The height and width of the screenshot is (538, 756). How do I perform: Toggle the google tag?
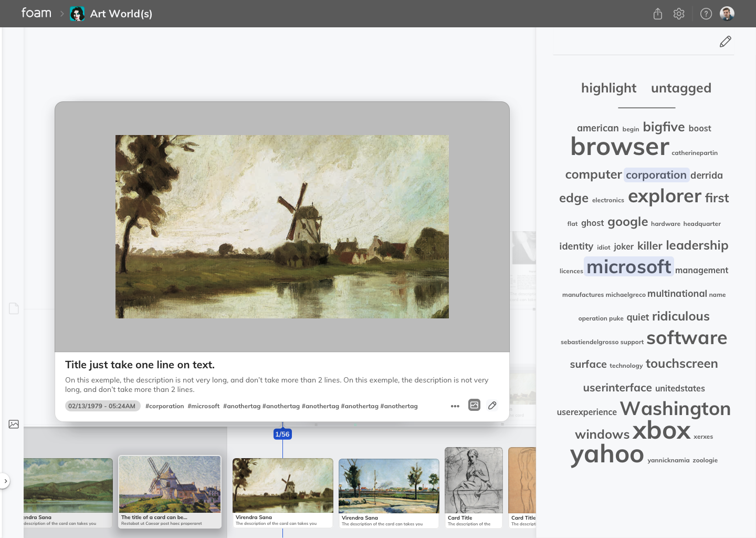[x=628, y=222]
